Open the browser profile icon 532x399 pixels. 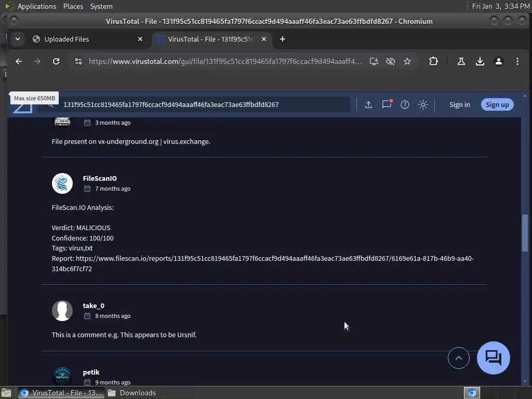[498, 61]
